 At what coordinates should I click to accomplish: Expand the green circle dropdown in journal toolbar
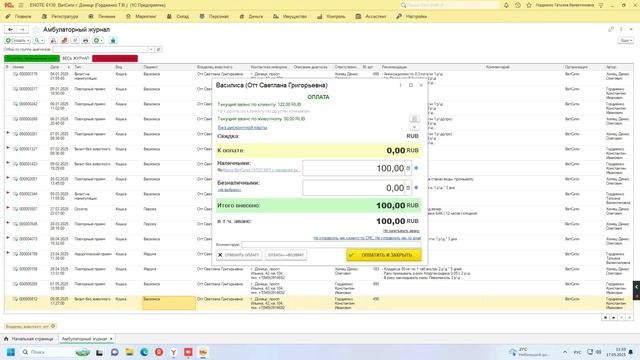(x=98, y=40)
